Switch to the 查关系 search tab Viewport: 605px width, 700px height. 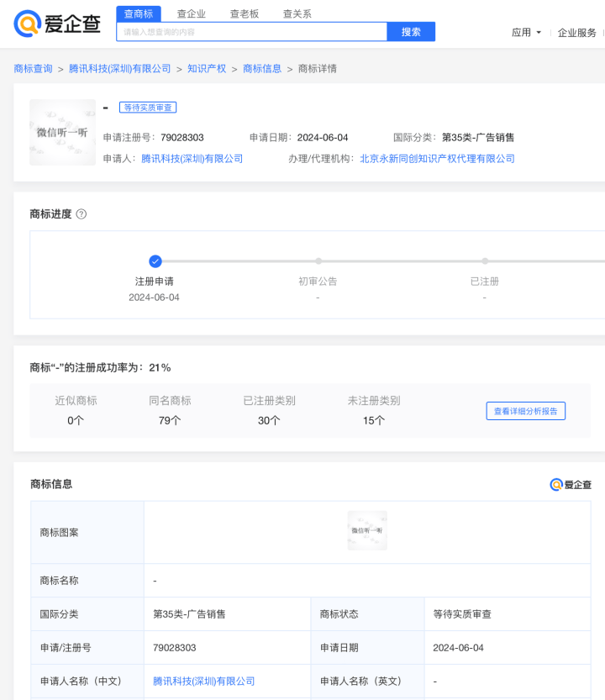click(x=297, y=13)
